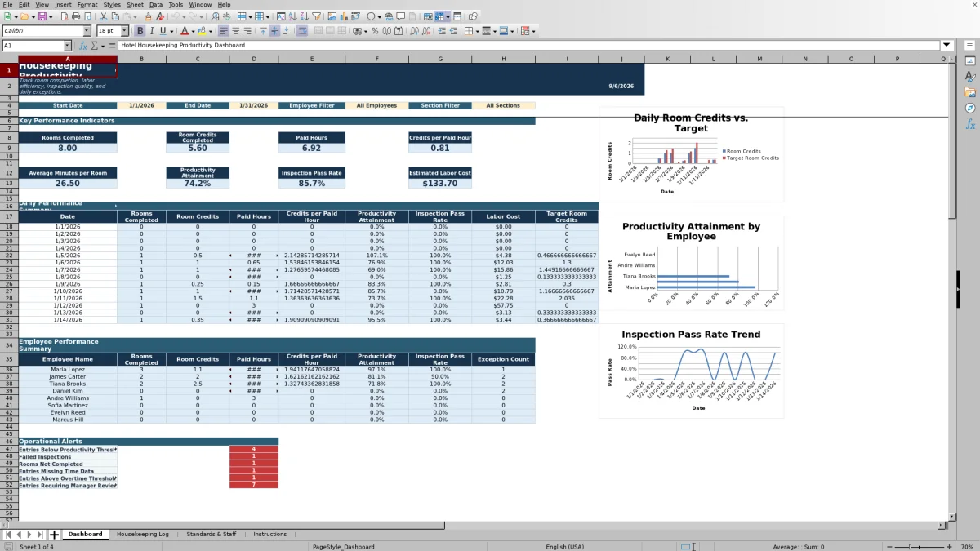Screen dimensions: 980x551
Task: Toggle Center Vertically alignment
Action: [x=274, y=31]
